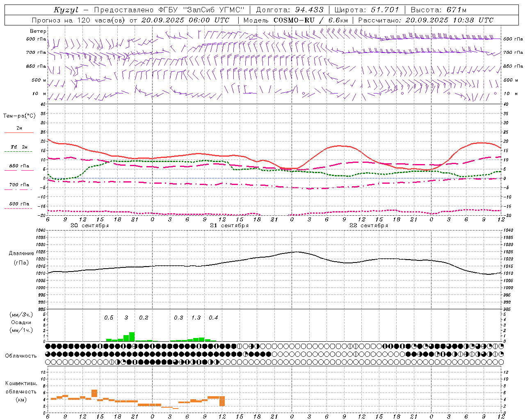Click the tallest green precipitation bar

pyautogui.click(x=132, y=337)
